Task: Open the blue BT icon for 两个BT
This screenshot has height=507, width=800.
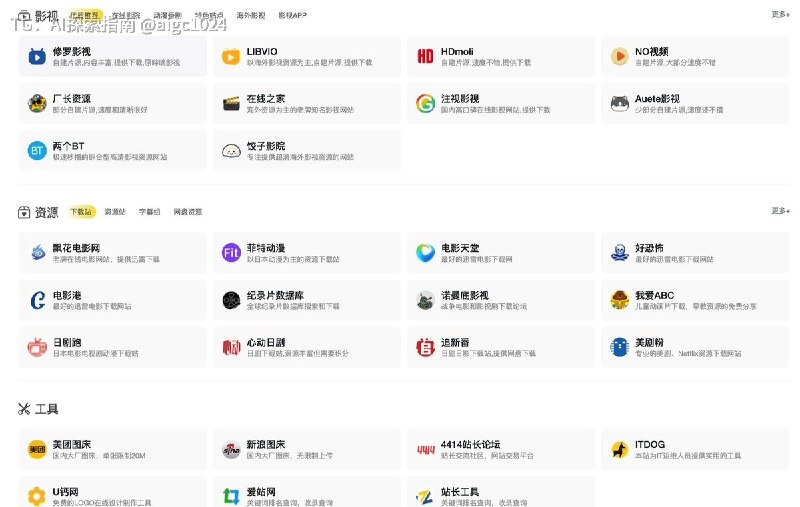Action: point(37,150)
